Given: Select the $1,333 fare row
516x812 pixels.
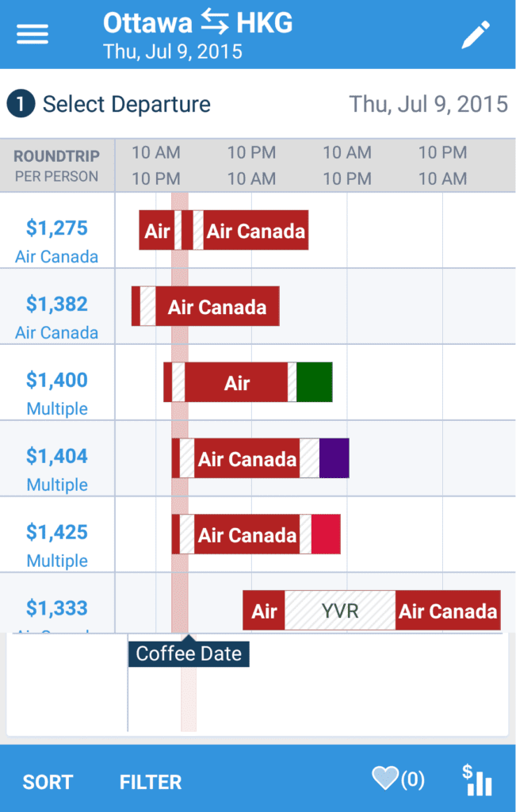Looking at the screenshot, I should 57,608.
